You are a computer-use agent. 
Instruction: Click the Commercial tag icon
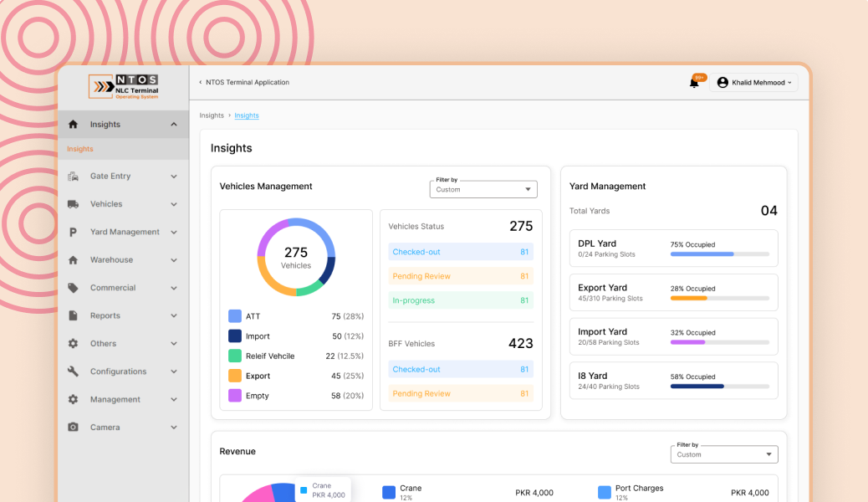[x=73, y=288]
